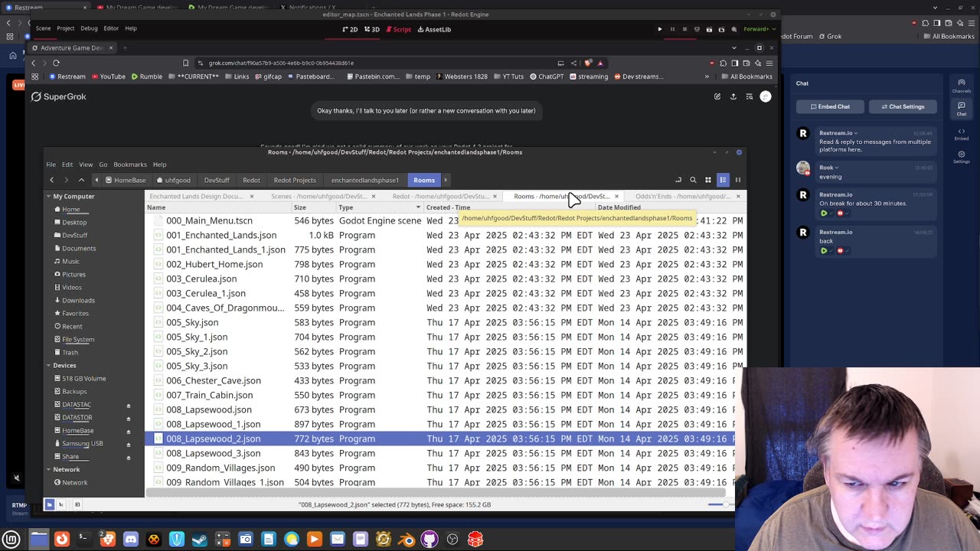980x551 pixels.
Task: Switch to Enchanted Lands Design Docu tab
Action: 196,196
